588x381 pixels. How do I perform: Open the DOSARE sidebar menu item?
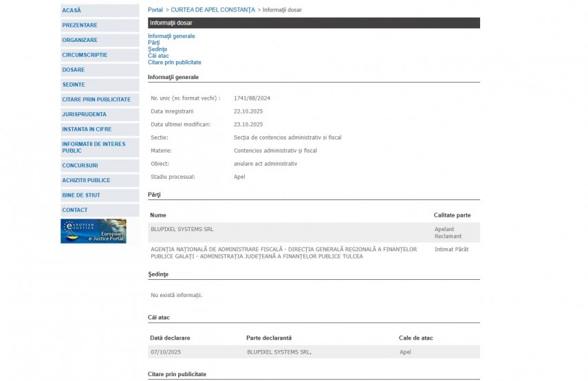pyautogui.click(x=74, y=69)
